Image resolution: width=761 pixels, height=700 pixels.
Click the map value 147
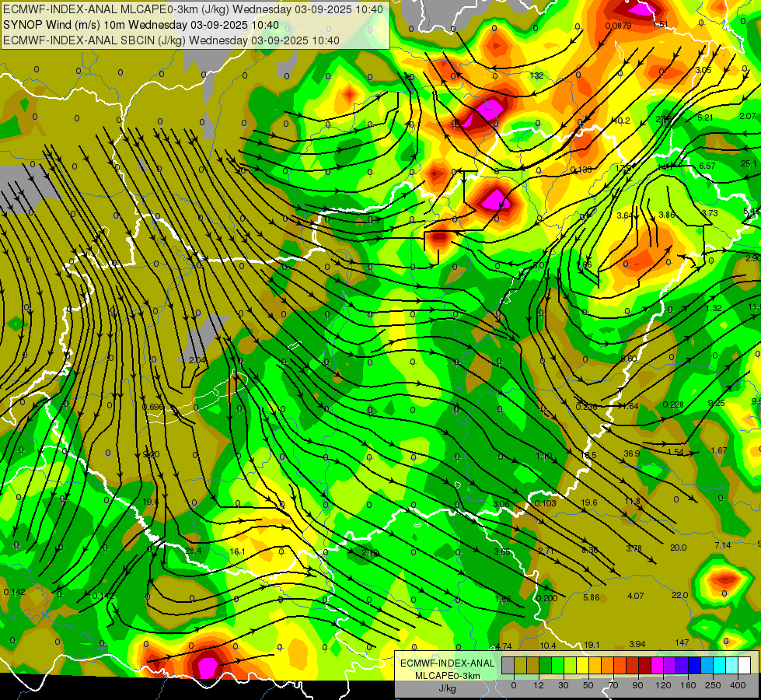point(682,642)
